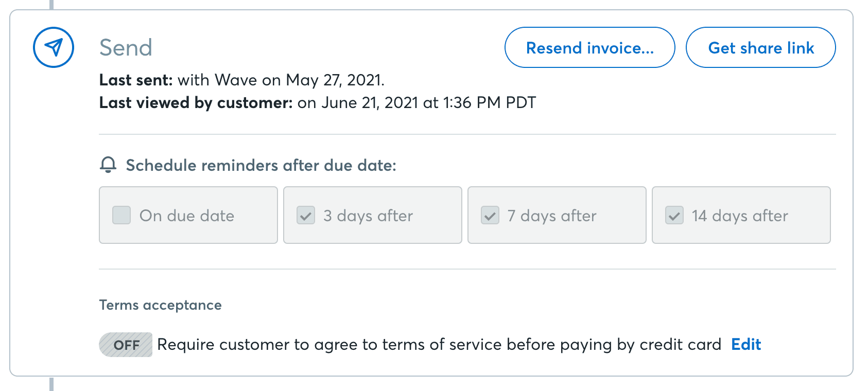Viewport: 868px width, 391px height.
Task: Click the "Last viewed by customer" timestamp
Action: coord(317,102)
